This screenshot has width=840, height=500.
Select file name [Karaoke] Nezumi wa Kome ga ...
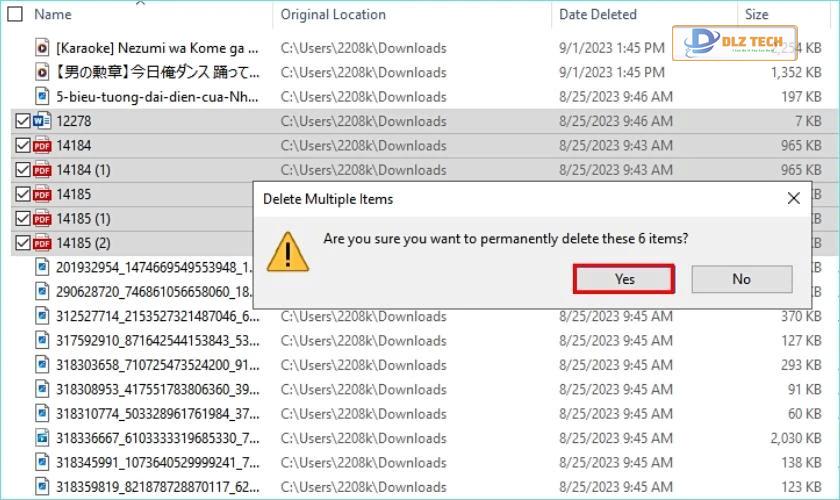click(157, 48)
